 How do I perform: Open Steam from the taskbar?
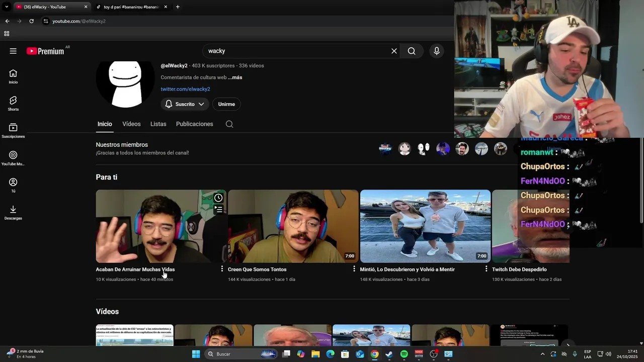[x=389, y=354]
